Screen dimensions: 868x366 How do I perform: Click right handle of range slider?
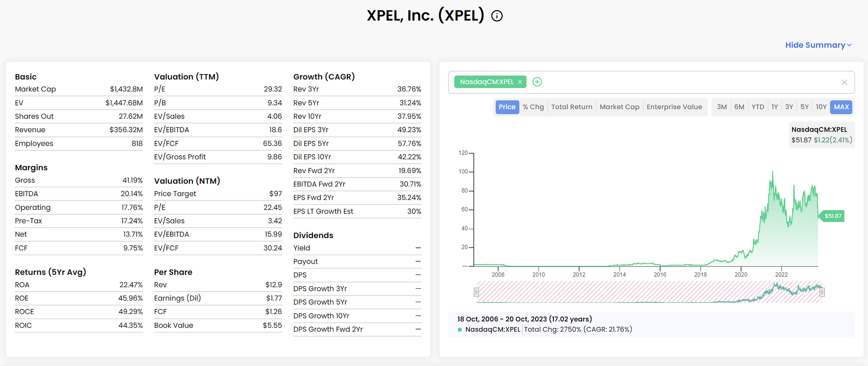822,292
